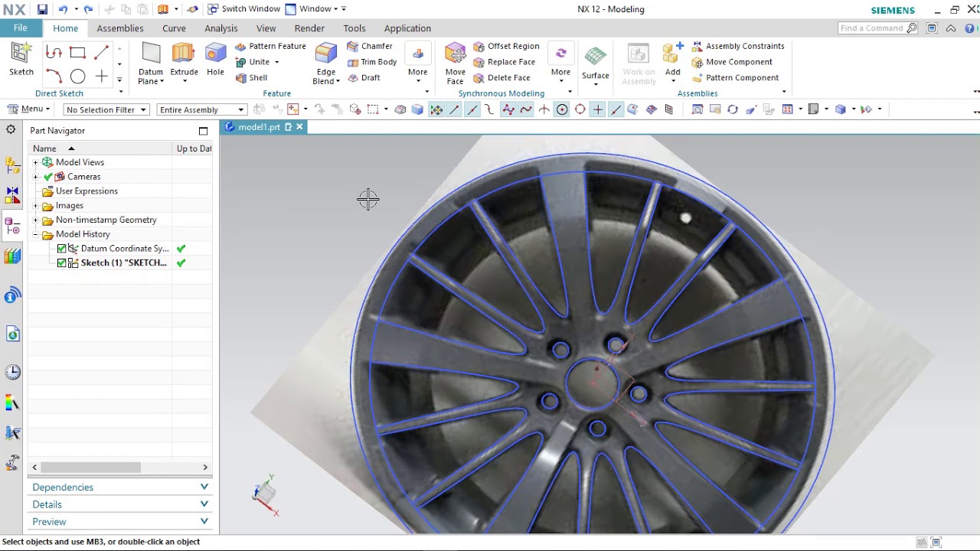Choose the Hole feature tool
The image size is (980, 551).
tap(216, 60)
